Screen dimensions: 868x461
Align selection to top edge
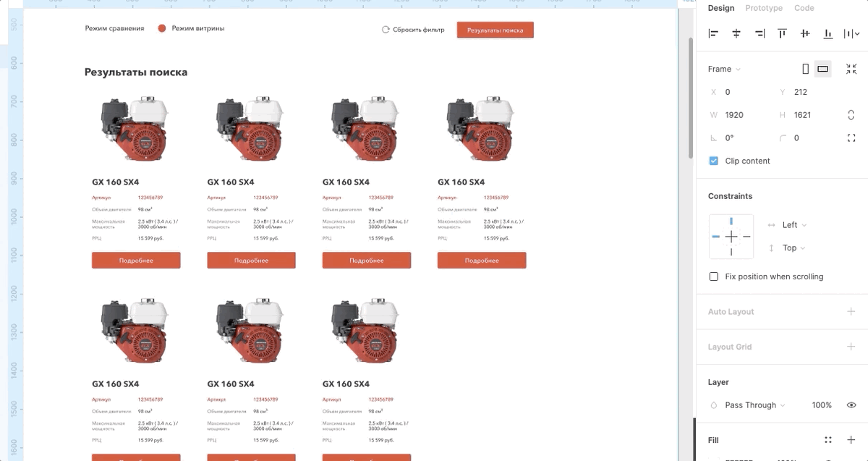tap(782, 33)
